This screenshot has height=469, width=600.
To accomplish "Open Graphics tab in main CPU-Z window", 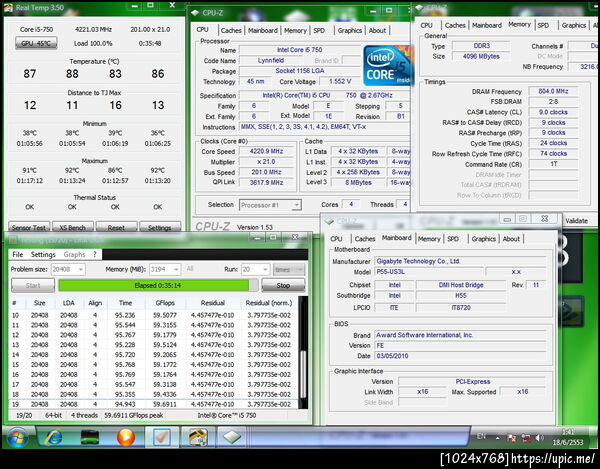I will pos(349,30).
